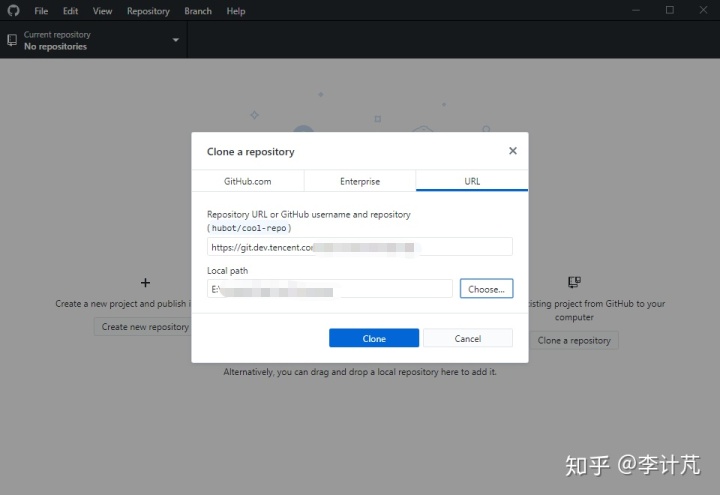720x495 pixels.
Task: Focus the Repository URL input field
Action: tap(360, 247)
